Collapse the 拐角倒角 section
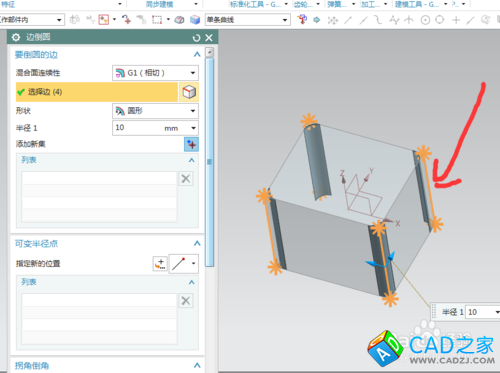This screenshot has width=500, height=373. 197,365
